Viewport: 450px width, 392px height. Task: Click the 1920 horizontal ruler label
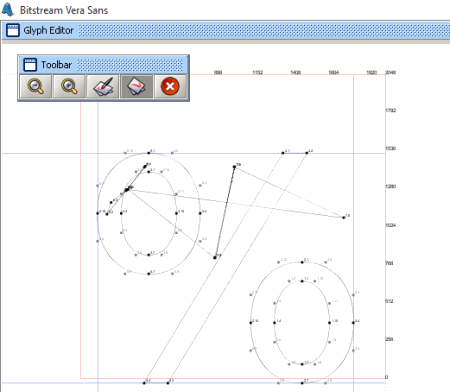click(372, 72)
